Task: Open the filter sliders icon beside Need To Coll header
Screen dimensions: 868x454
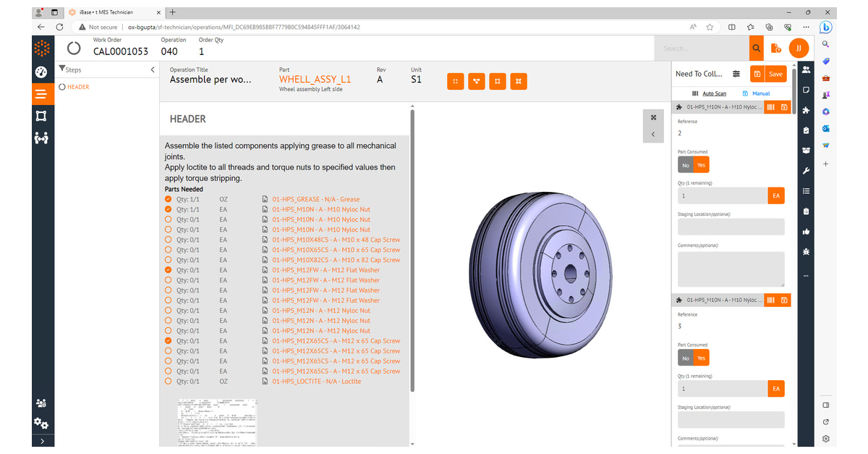Action: click(x=736, y=73)
